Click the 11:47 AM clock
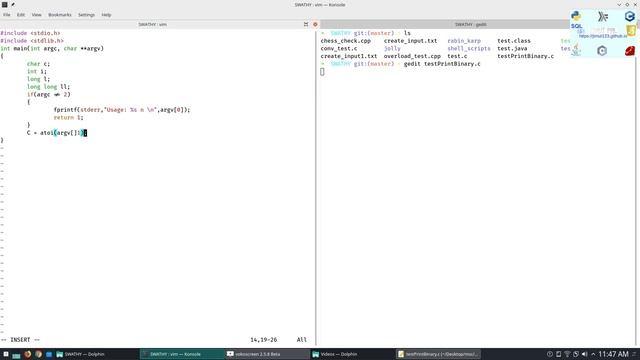The image size is (640, 360). [613, 354]
